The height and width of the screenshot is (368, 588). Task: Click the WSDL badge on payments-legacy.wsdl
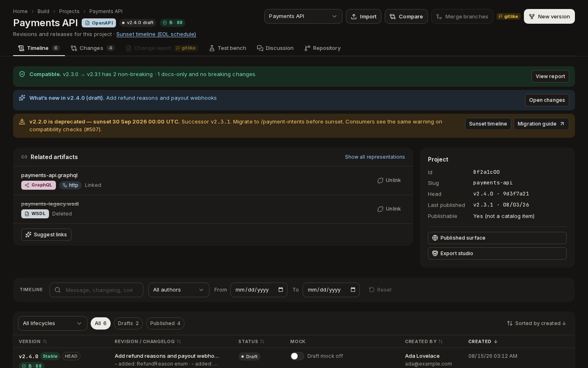[x=35, y=214]
